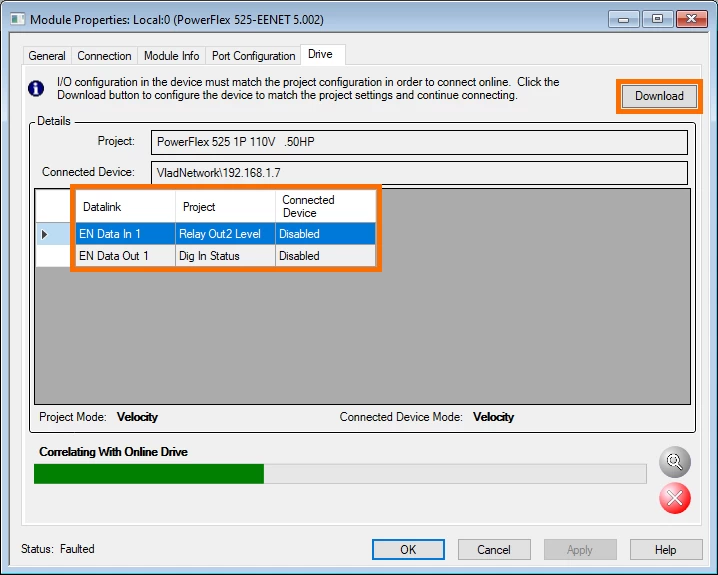
Task: Click the Cancel button
Action: pos(494,549)
